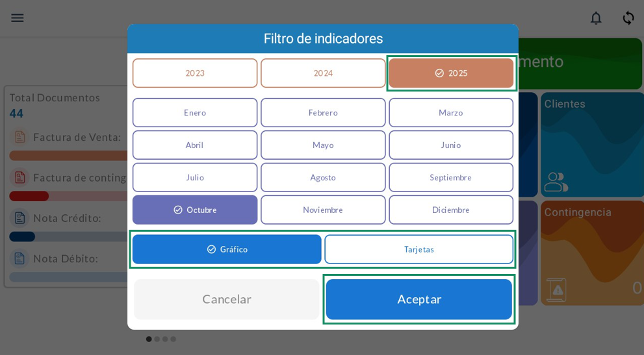Click the Nota Débito document icon
This screenshot has width=644, height=355.
click(x=20, y=258)
